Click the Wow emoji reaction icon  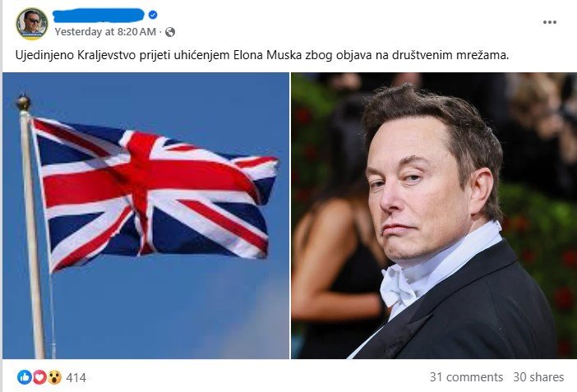click(54, 377)
